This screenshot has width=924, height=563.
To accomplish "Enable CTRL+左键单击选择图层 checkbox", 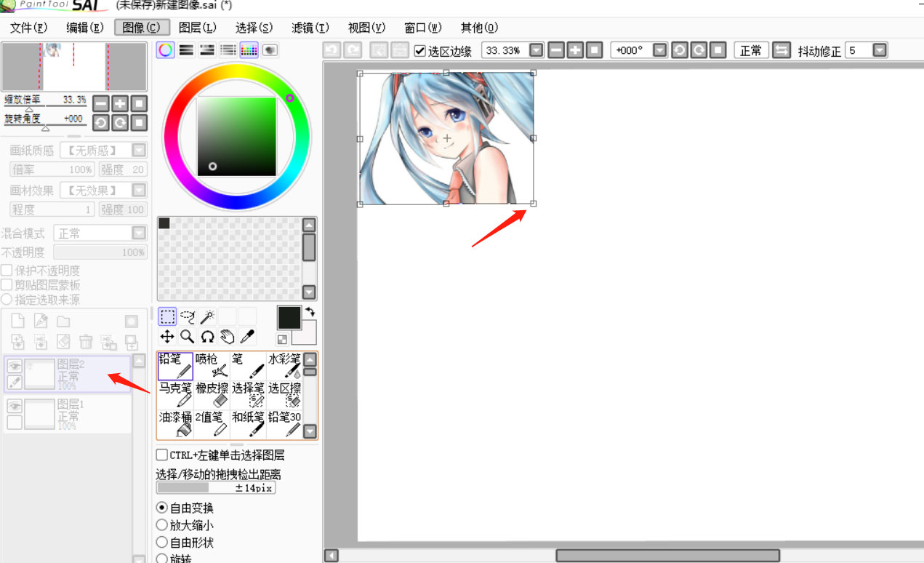I will 162,455.
